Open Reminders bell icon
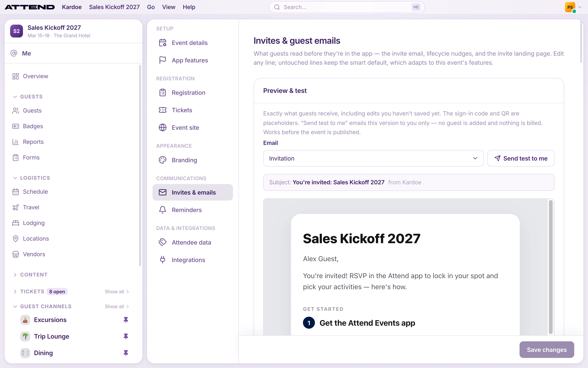 (163, 210)
